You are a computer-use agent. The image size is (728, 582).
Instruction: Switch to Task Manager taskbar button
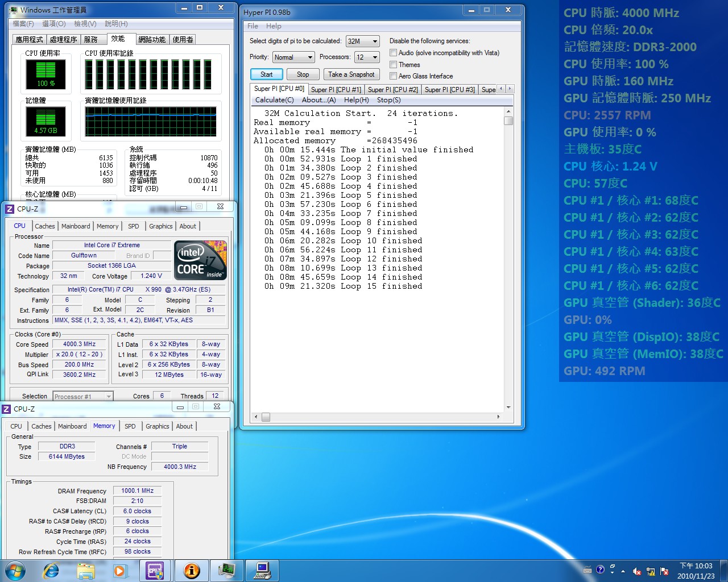227,570
